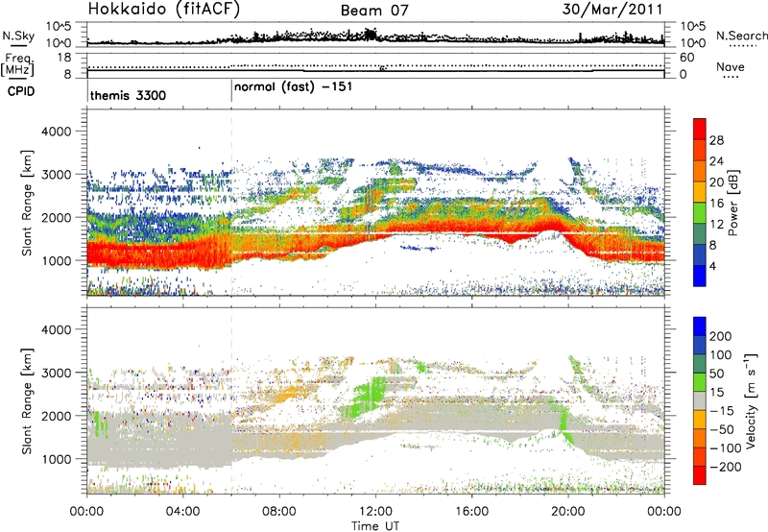Click the 4000 tick on power panel
Image resolution: width=768 pixels, height=532 pixels.
pos(56,132)
